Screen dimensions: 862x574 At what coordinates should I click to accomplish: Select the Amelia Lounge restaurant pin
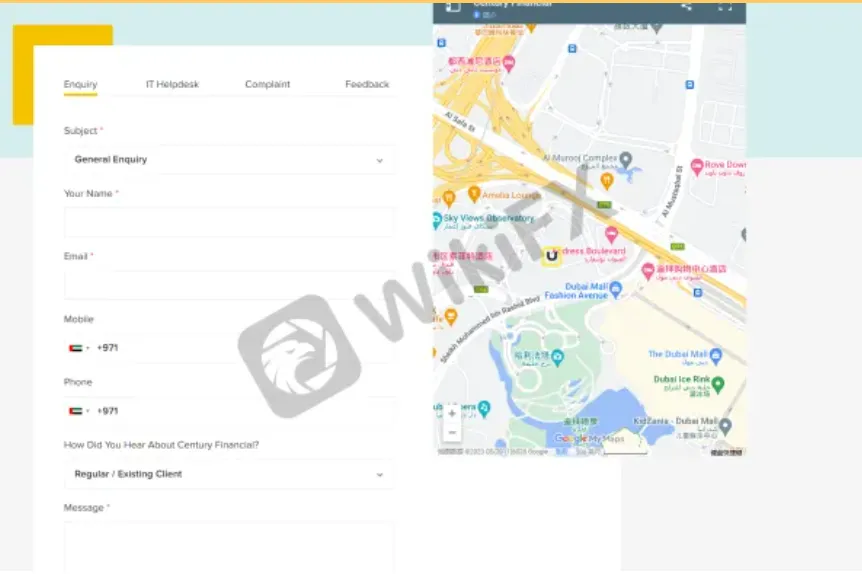point(474,194)
